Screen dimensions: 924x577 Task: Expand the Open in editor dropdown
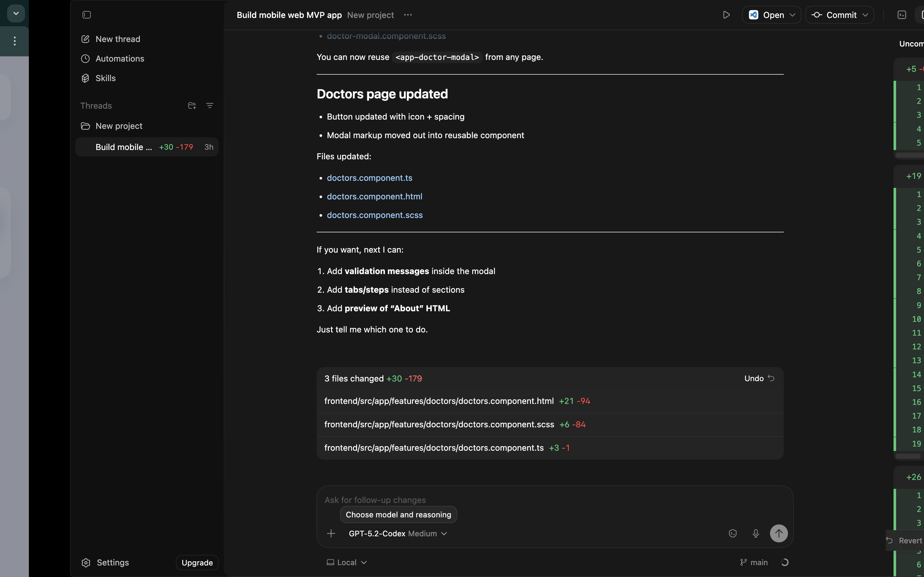pos(792,15)
